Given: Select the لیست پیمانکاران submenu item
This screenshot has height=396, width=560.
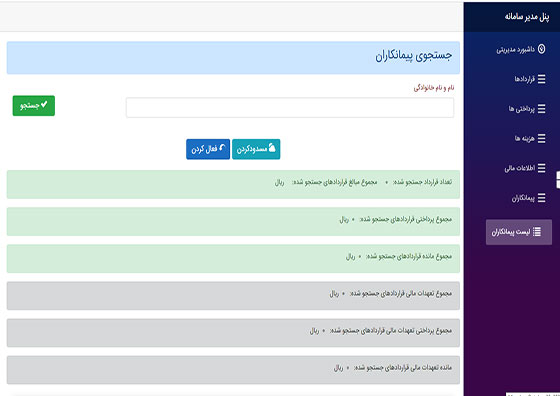Looking at the screenshot, I should point(519,232).
